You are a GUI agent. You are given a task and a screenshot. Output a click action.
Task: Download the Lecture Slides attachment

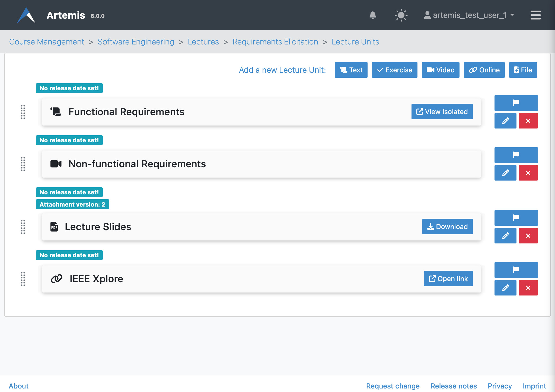point(447,226)
